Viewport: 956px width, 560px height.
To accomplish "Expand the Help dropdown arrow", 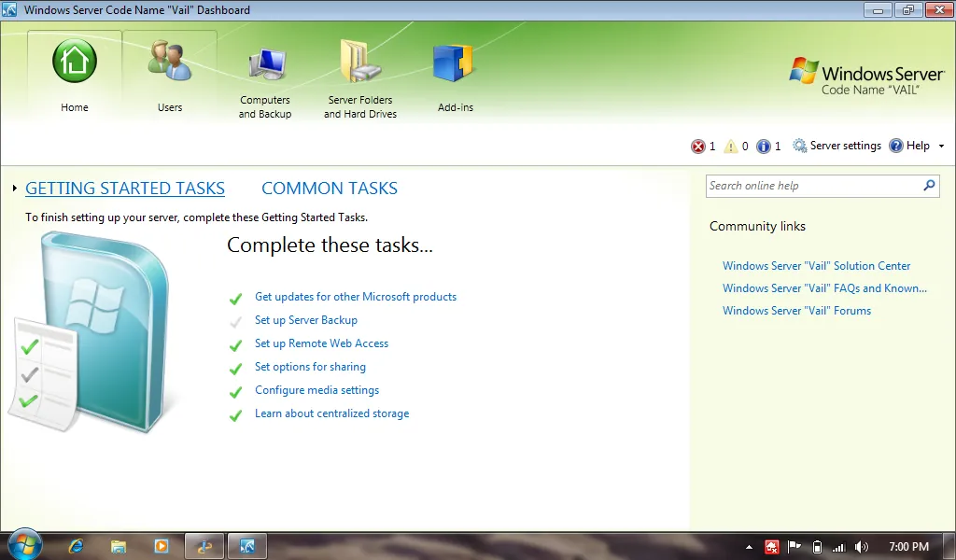I will [x=941, y=147].
